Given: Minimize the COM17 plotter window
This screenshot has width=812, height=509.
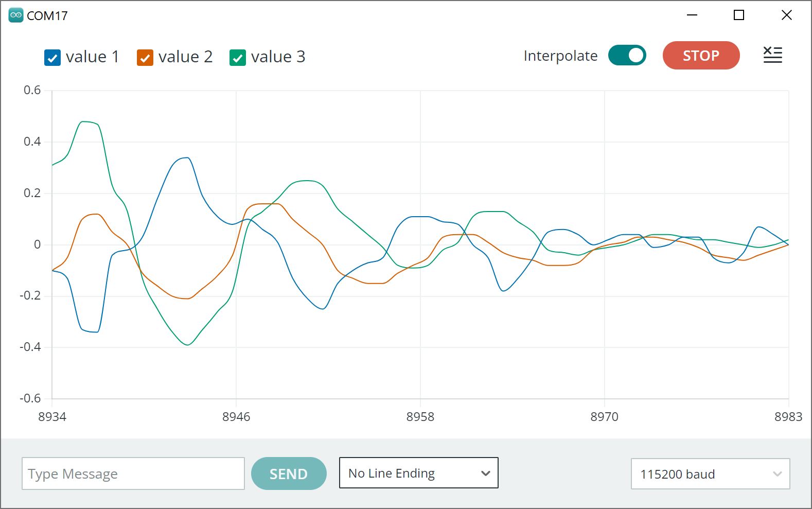Looking at the screenshot, I should coord(692,15).
